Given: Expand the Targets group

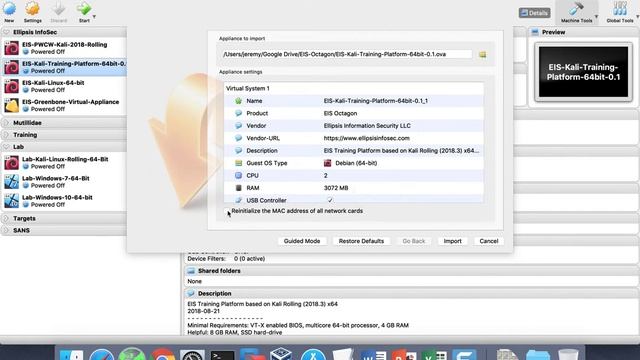Looking at the screenshot, I should [x=6, y=218].
